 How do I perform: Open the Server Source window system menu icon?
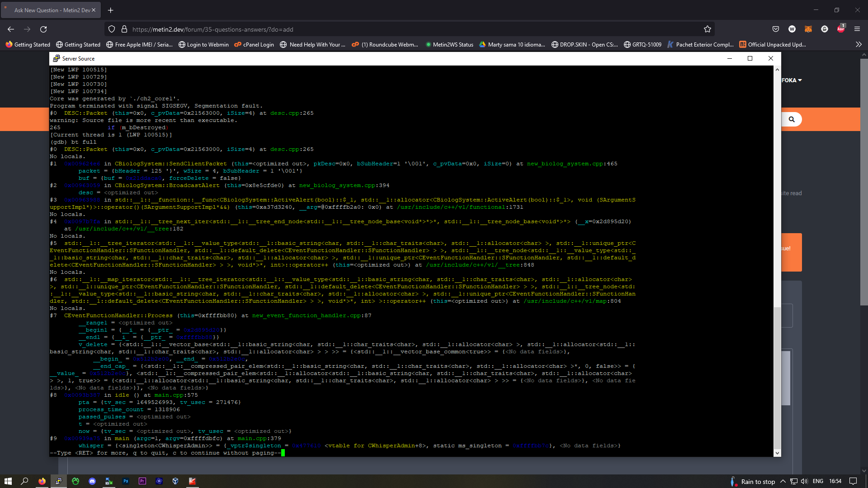tap(57, 58)
